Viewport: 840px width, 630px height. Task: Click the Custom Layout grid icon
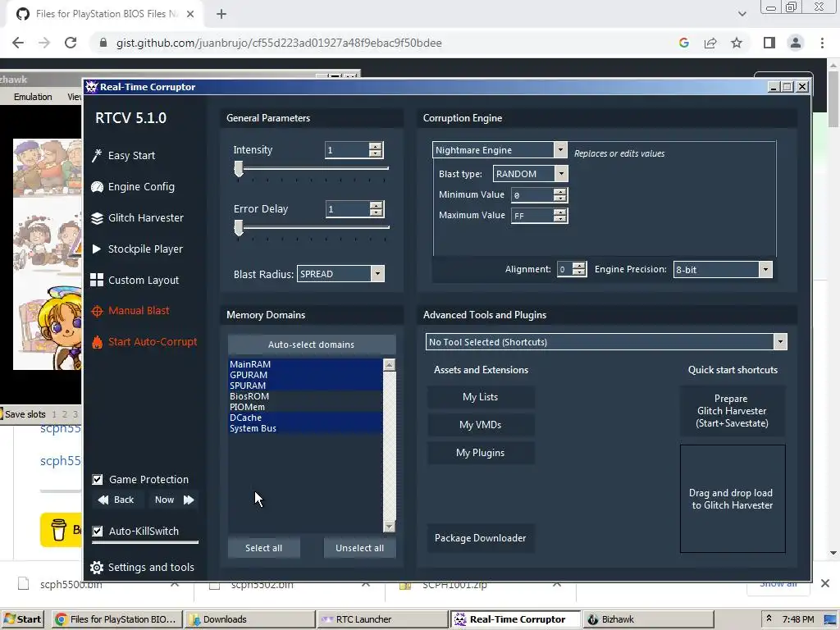(x=97, y=281)
